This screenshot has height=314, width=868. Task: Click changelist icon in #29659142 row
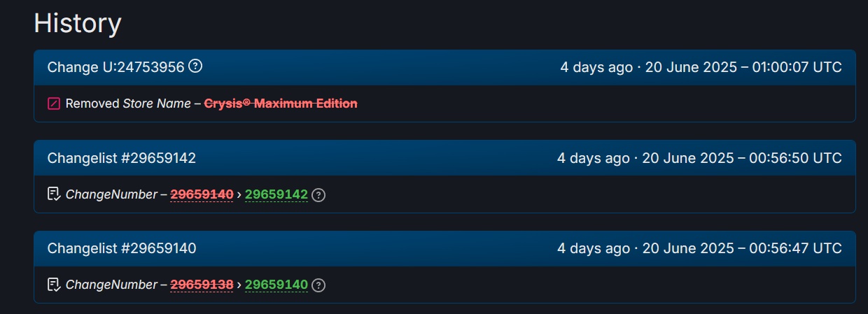[x=54, y=194]
